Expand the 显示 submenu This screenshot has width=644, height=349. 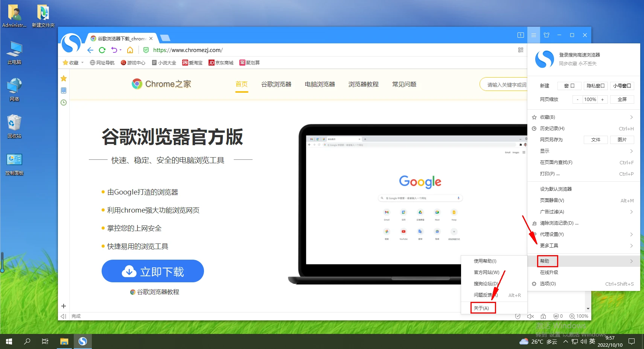pyautogui.click(x=584, y=151)
